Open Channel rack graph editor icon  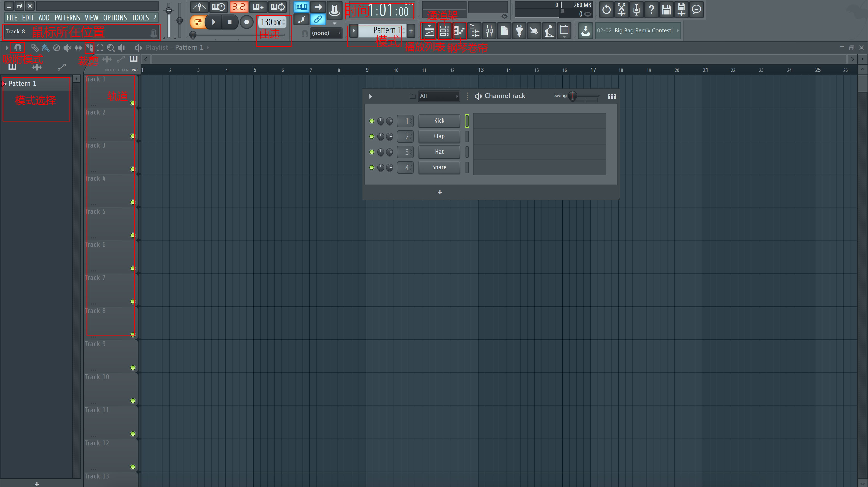click(612, 96)
